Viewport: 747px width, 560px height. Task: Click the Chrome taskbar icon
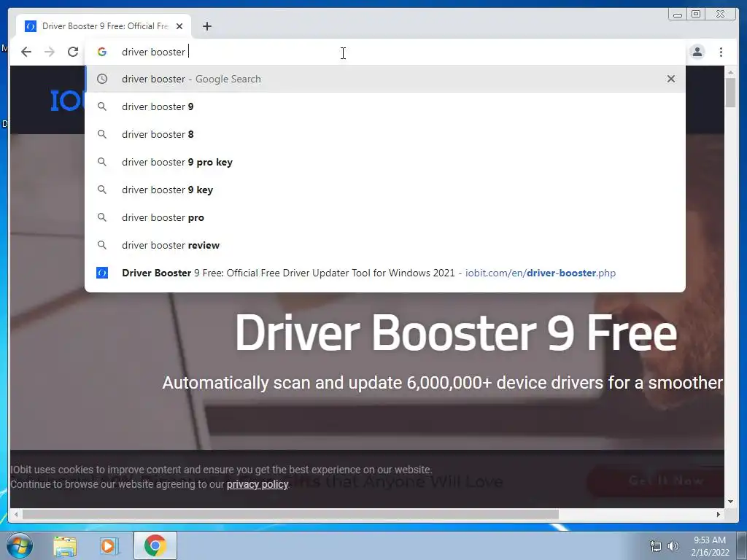[155, 545]
